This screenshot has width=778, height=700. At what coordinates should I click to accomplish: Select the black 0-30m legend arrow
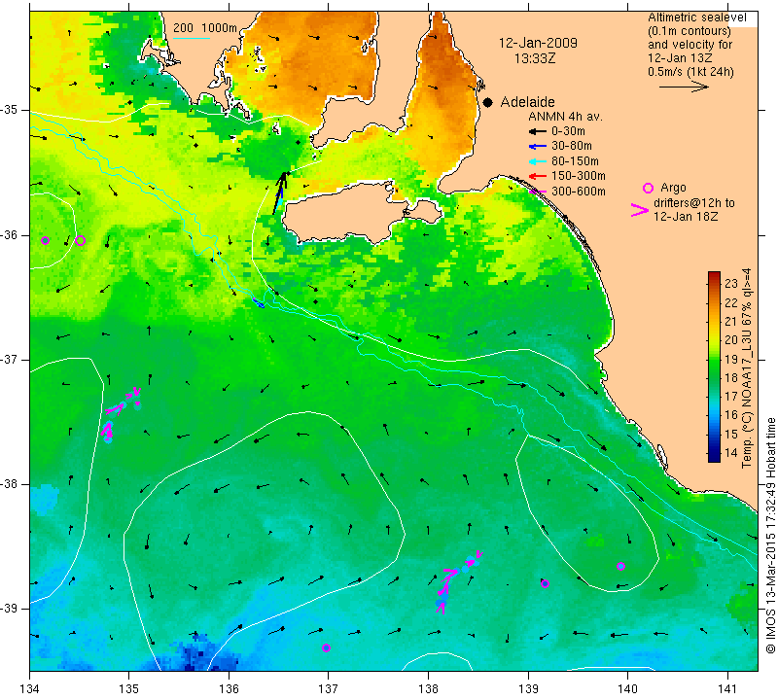[538, 131]
